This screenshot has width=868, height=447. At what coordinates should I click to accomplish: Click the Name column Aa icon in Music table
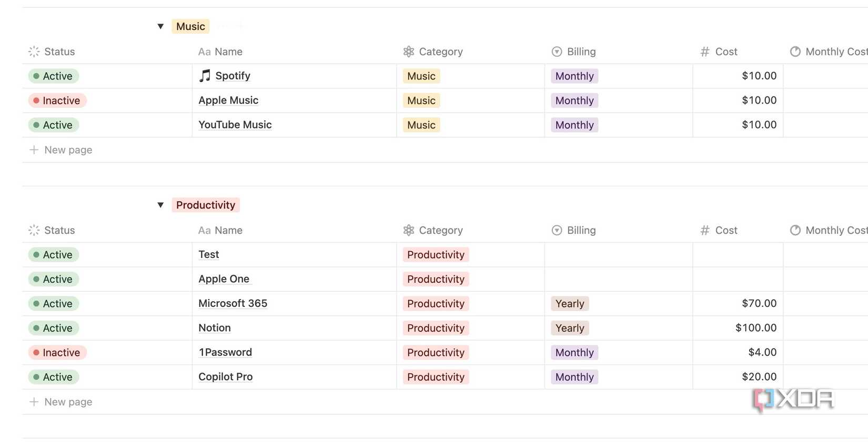coord(205,52)
